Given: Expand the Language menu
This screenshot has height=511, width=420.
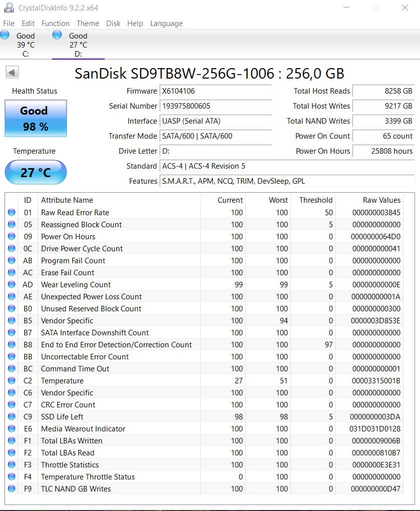Looking at the screenshot, I should point(166,24).
